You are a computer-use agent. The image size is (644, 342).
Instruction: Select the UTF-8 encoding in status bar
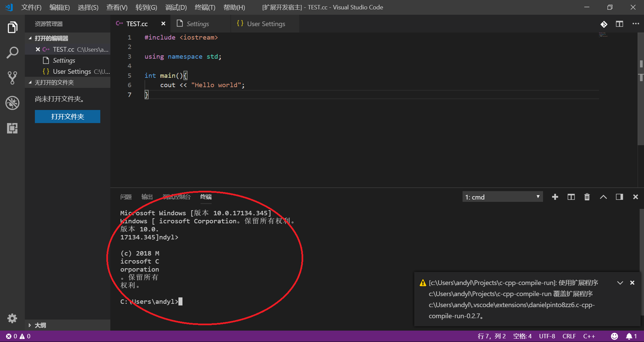[x=547, y=336]
